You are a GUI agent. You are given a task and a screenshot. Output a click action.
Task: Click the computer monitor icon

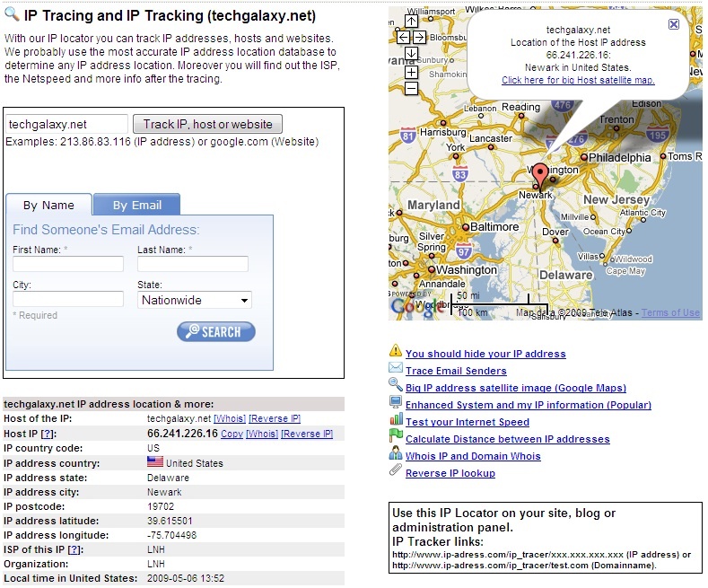[x=396, y=401]
